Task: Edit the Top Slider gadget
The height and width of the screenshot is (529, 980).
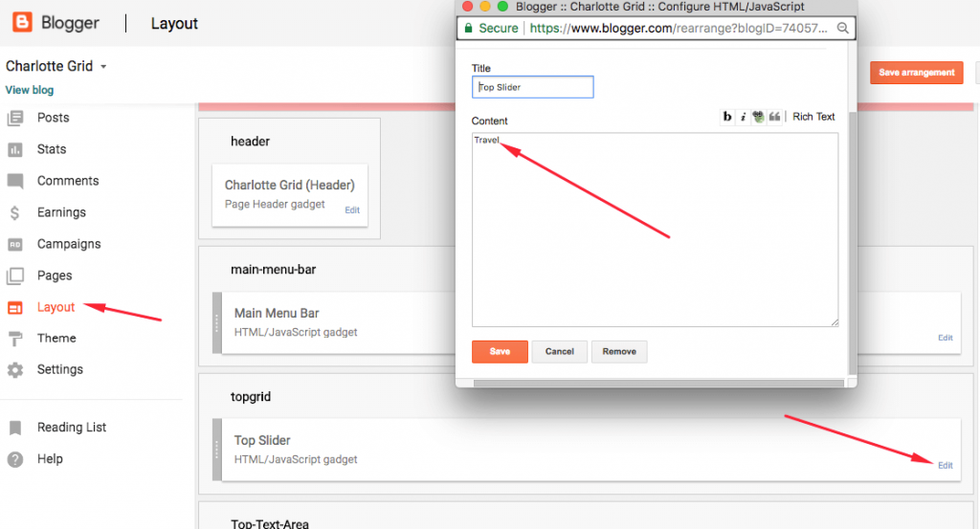Action: pos(945,465)
